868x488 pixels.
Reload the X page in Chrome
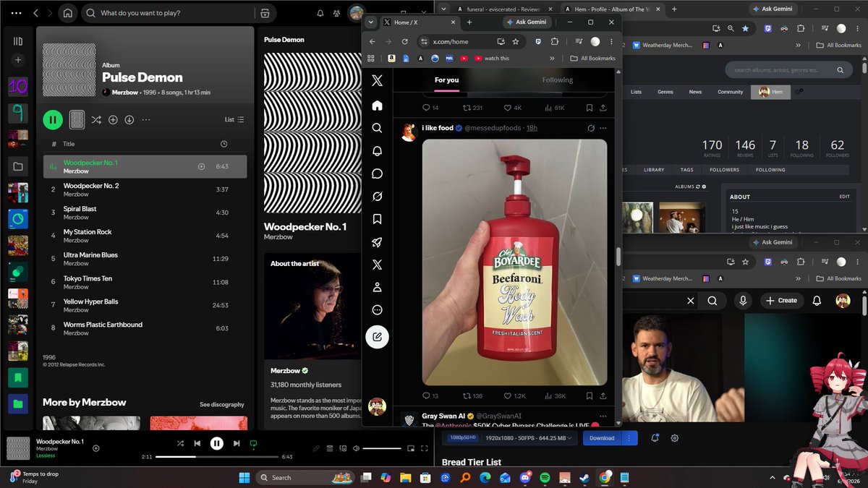[x=405, y=41]
